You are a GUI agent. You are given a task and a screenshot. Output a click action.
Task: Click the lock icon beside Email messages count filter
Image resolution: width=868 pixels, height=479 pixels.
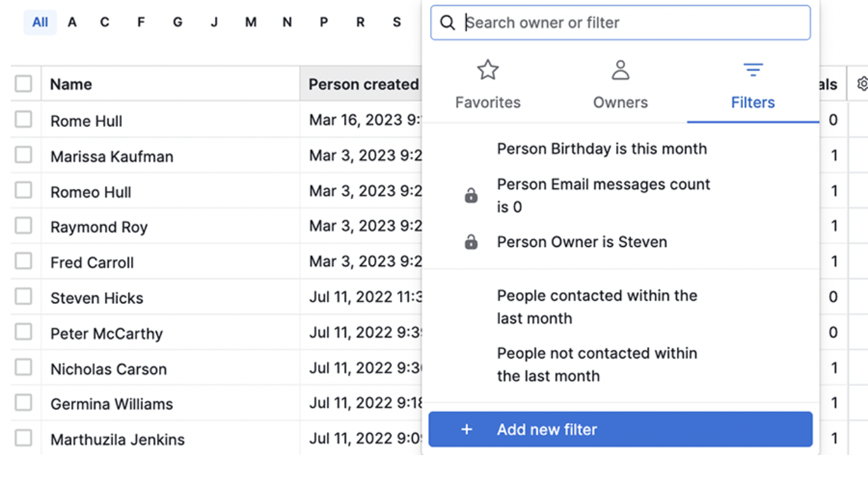(471, 196)
